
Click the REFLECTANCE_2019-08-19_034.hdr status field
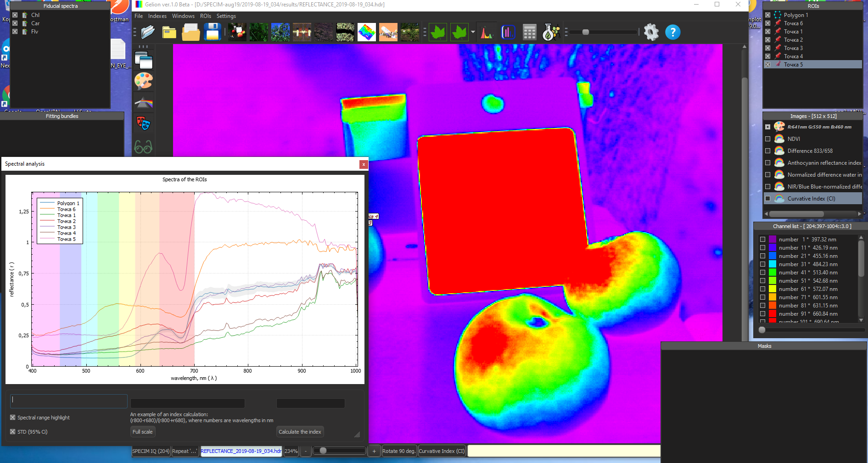click(241, 451)
